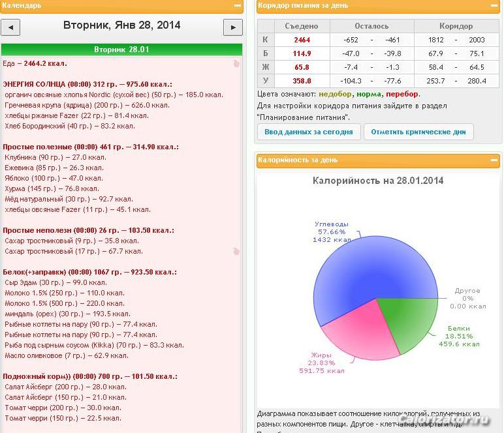504x433 pixels.
Task: Select Молоко 1.5% (250 гр.) entry
Action: [65, 293]
